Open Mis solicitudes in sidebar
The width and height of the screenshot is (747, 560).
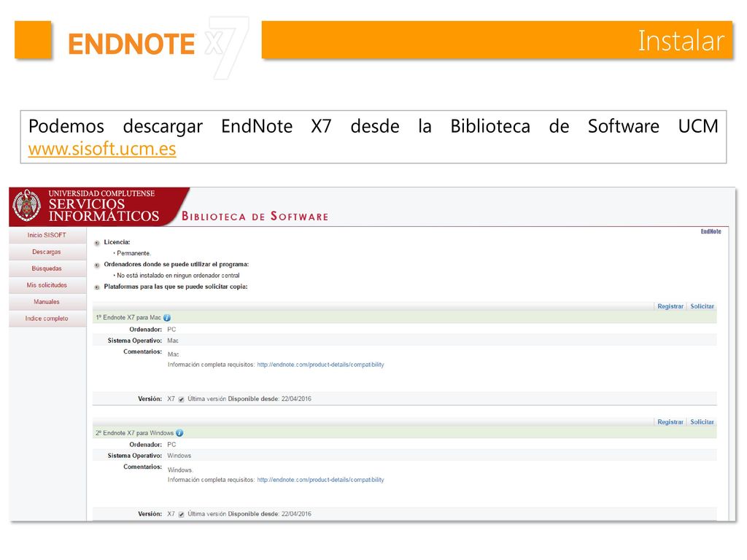click(47, 285)
